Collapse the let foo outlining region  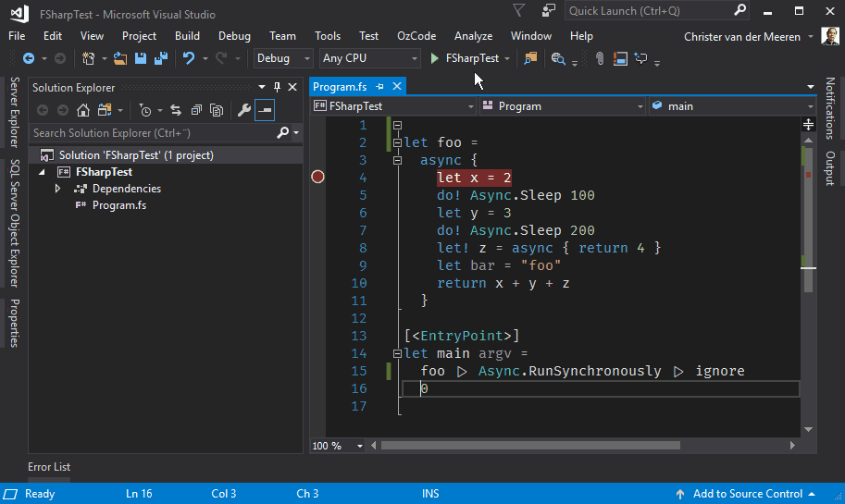click(397, 142)
